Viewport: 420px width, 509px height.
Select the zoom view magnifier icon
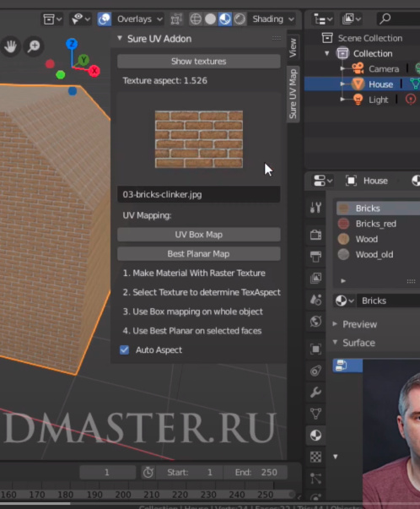tap(34, 46)
